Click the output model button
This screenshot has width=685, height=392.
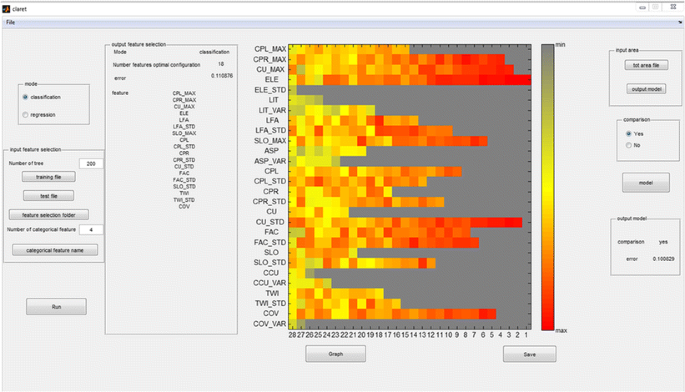tap(646, 89)
